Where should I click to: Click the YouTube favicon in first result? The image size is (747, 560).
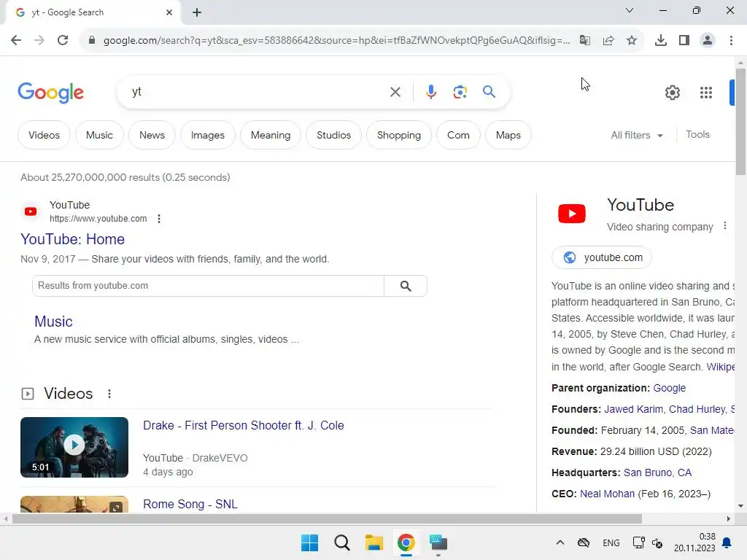click(x=31, y=211)
